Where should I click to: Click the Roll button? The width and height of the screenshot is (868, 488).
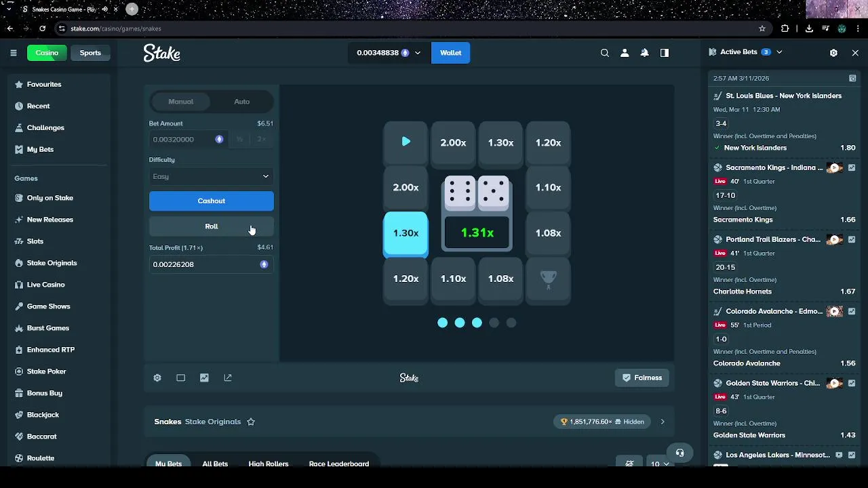[x=212, y=226]
